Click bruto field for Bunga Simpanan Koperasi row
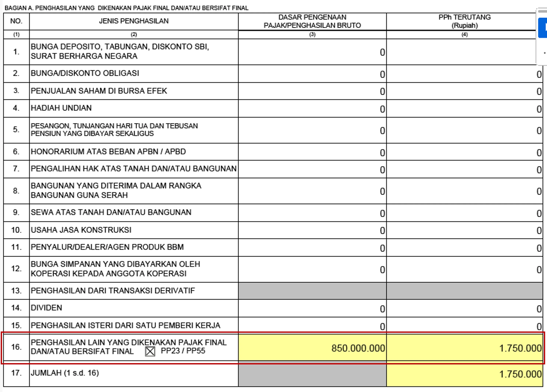 [x=312, y=269]
